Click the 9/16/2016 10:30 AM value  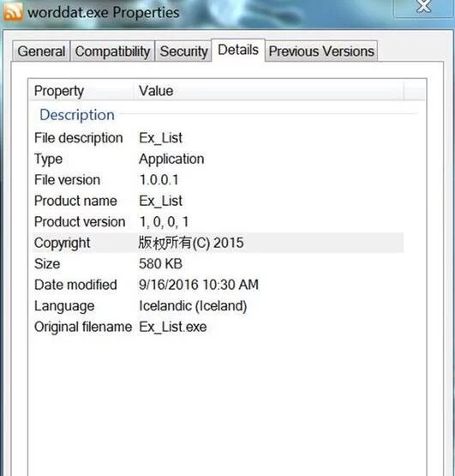pos(199,285)
